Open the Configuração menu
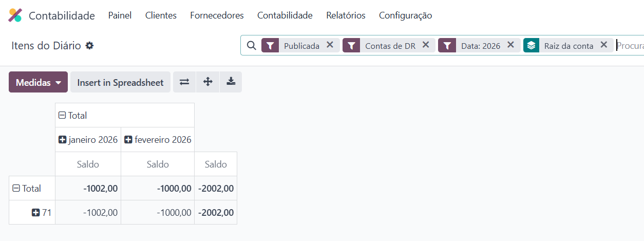The width and height of the screenshot is (644, 241). [x=405, y=15]
